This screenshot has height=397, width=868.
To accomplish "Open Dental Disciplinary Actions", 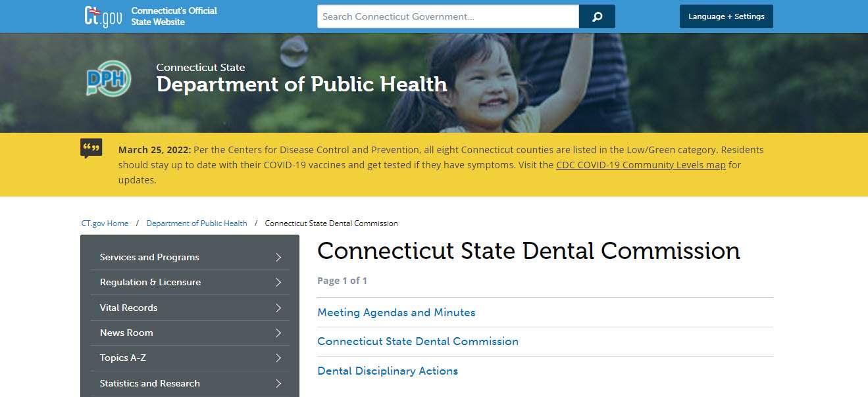I will [388, 371].
